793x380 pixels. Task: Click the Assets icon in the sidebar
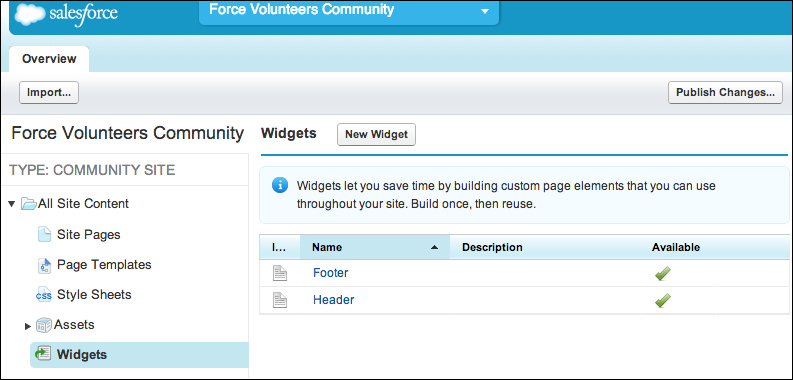tap(44, 325)
